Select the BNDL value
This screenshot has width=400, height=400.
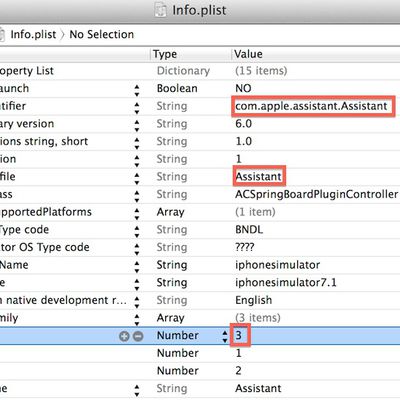point(249,230)
